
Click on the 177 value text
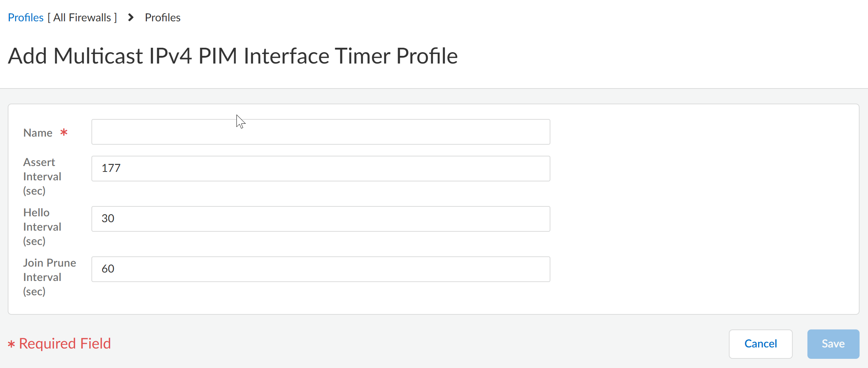111,168
